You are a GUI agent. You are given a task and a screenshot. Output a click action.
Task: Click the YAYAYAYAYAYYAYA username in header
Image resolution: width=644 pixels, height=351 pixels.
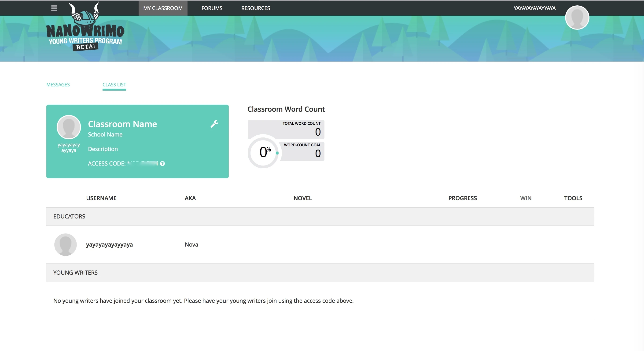[x=534, y=8]
